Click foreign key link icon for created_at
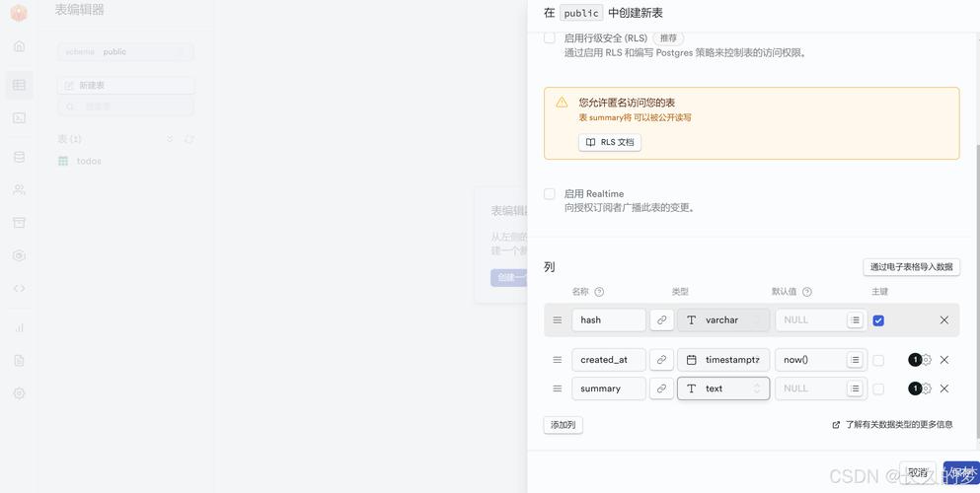The height and width of the screenshot is (493, 980). (661, 360)
